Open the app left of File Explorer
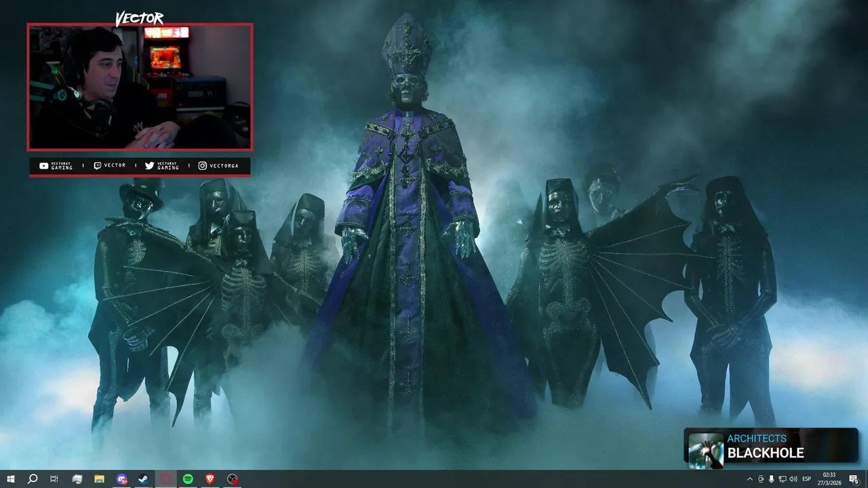The height and width of the screenshot is (488, 868). point(77,479)
